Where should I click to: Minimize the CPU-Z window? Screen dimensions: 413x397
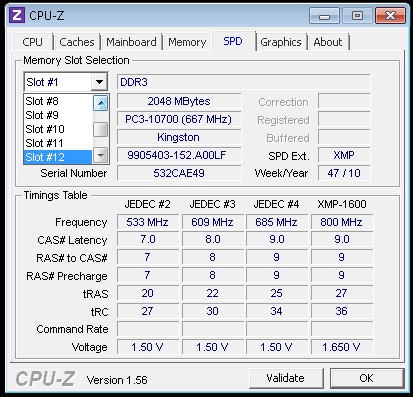[x=324, y=16]
